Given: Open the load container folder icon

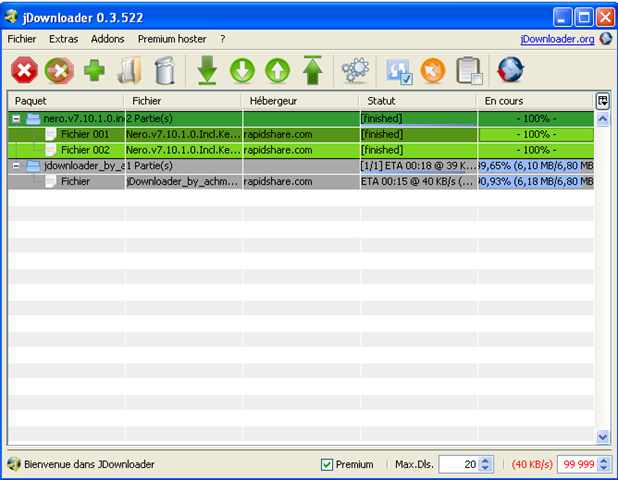Looking at the screenshot, I should click(x=129, y=71).
